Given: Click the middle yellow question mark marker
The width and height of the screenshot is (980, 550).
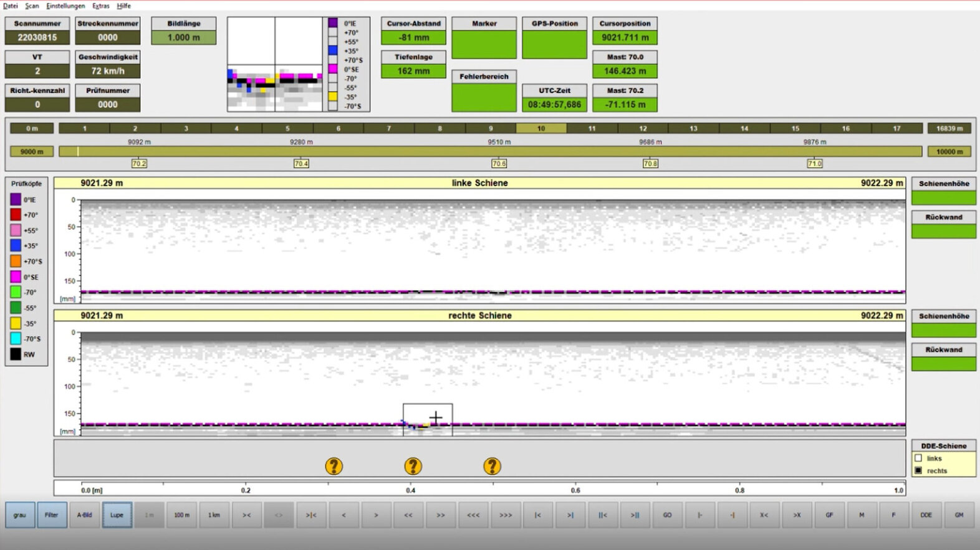Looking at the screenshot, I should tap(413, 466).
